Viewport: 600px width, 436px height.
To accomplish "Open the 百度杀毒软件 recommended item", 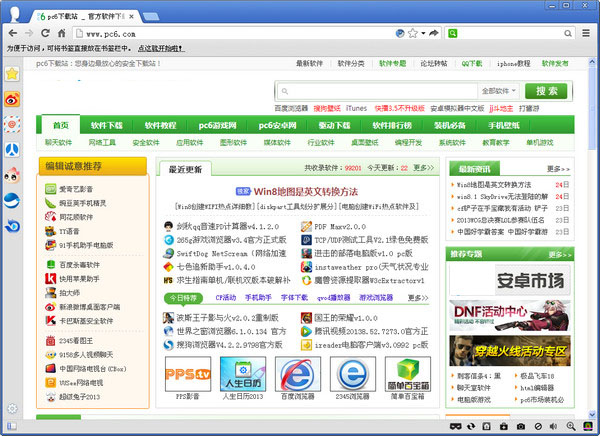I will (x=79, y=265).
